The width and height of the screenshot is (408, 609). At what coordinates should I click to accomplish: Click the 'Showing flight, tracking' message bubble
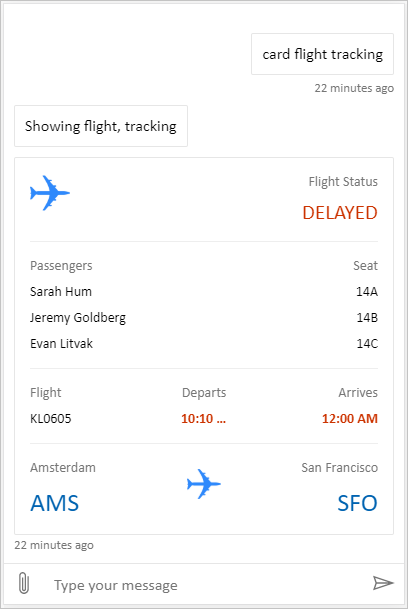point(101,126)
